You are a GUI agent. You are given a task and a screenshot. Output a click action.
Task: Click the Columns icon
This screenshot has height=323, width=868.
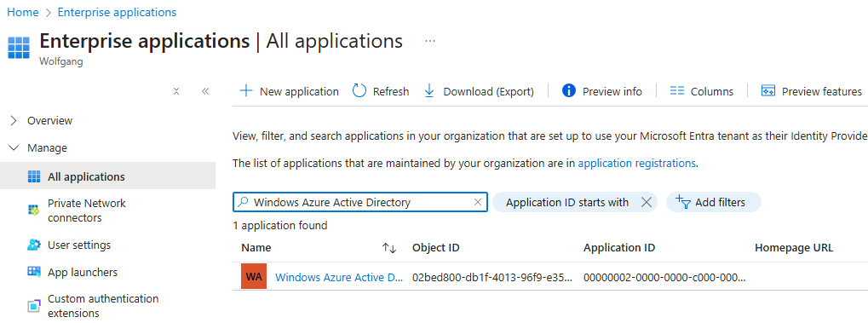(x=677, y=91)
